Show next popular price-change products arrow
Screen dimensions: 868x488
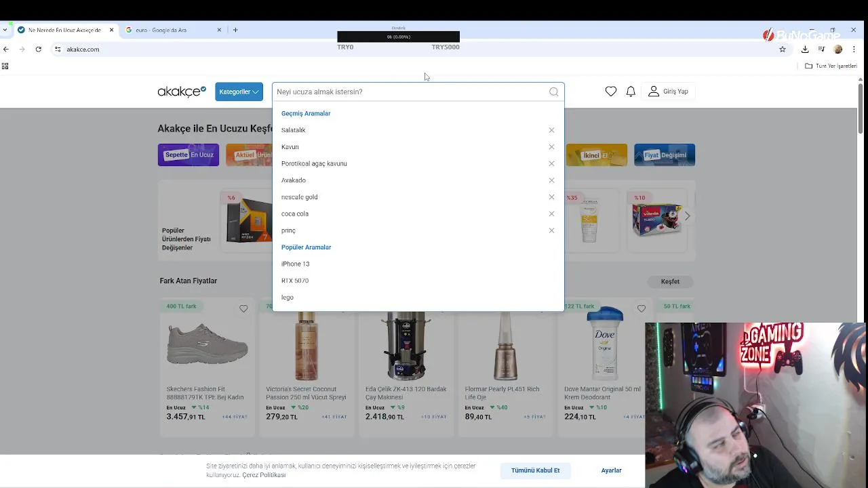pos(687,216)
